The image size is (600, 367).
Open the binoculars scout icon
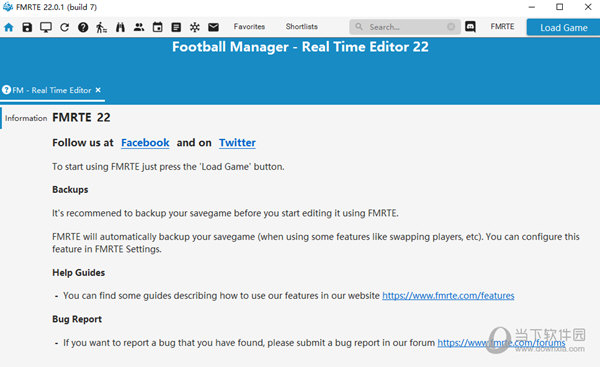pos(120,27)
